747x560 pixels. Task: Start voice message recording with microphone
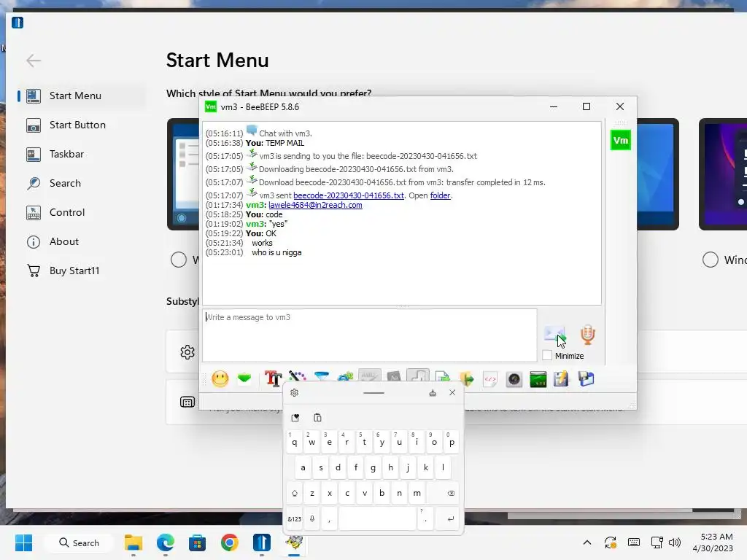coord(588,335)
